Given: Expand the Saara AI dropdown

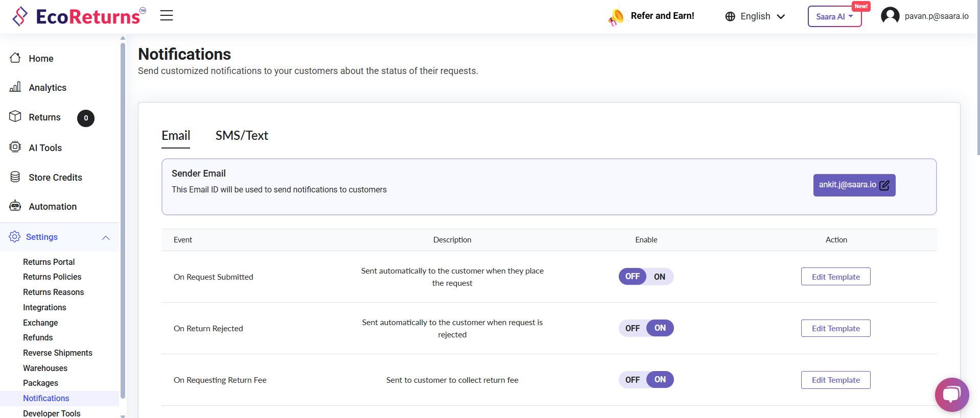Looking at the screenshot, I should click(834, 16).
